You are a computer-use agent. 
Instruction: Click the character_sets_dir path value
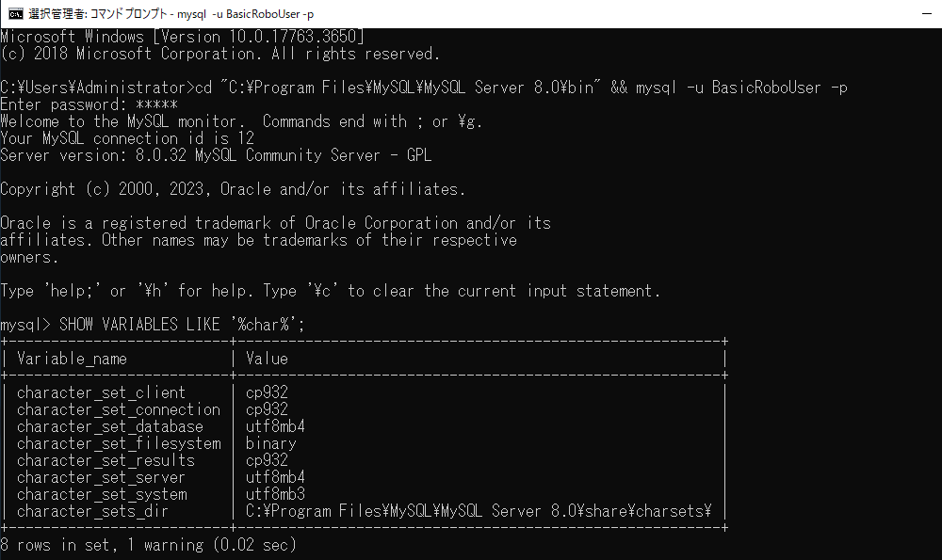click(x=479, y=511)
